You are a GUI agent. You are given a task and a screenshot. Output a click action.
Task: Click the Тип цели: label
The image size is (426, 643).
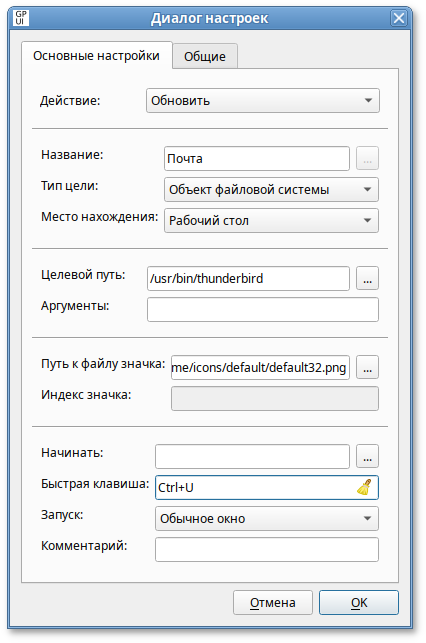(x=70, y=186)
